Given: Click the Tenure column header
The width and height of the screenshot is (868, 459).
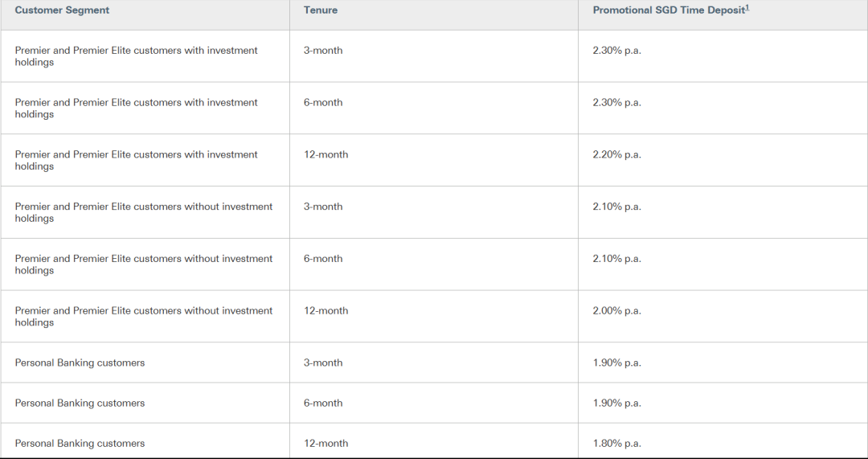Looking at the screenshot, I should click(321, 10).
